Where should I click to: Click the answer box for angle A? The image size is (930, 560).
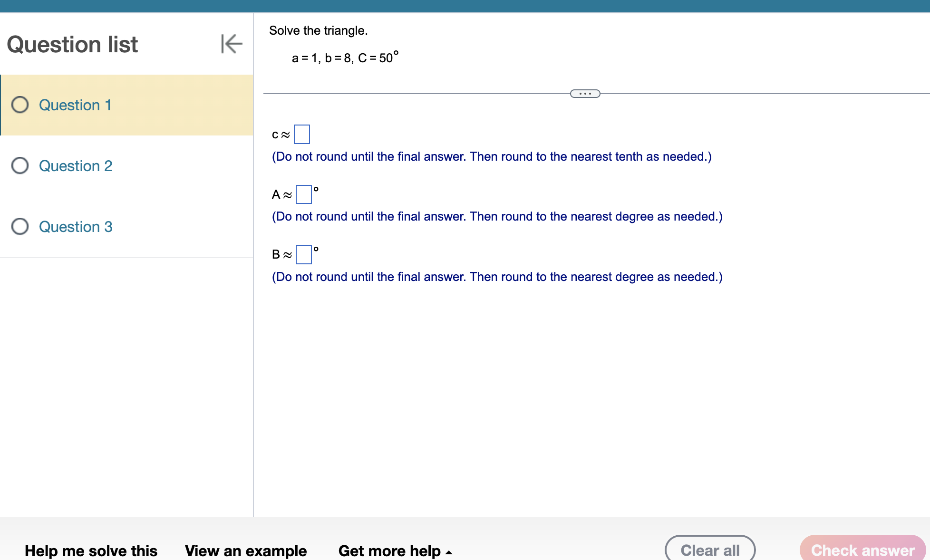(303, 194)
